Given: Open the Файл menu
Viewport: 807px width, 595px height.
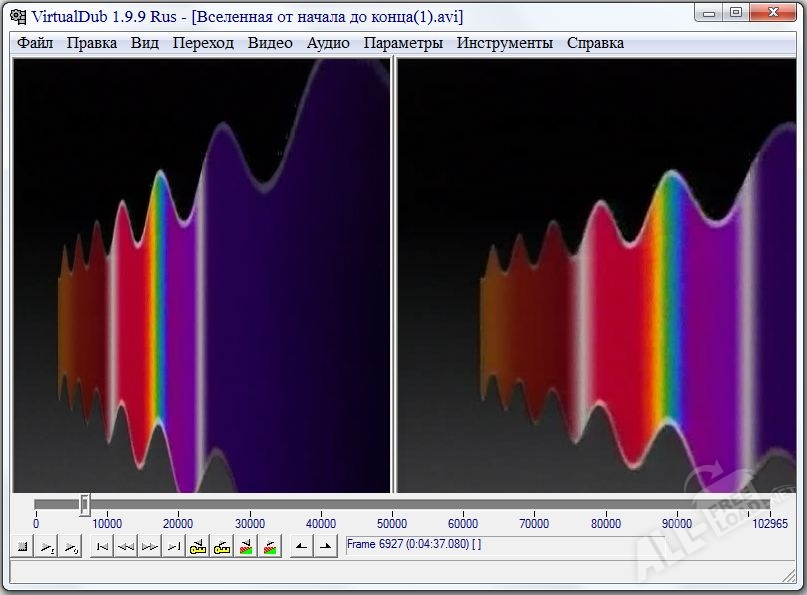Looking at the screenshot, I should coord(35,43).
